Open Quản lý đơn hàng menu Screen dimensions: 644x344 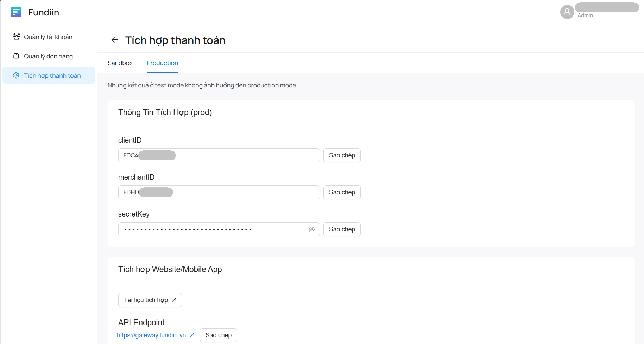point(48,56)
